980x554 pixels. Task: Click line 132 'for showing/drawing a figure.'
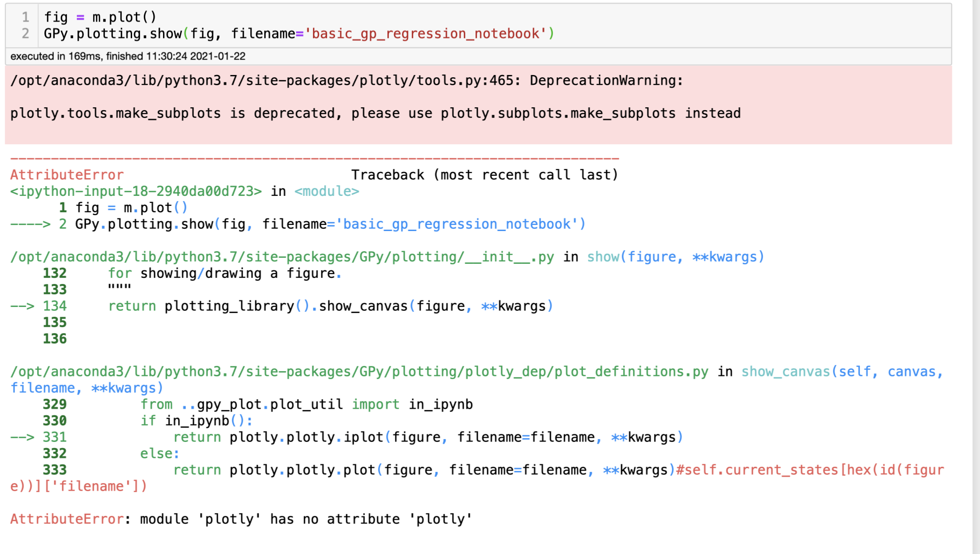click(192, 273)
